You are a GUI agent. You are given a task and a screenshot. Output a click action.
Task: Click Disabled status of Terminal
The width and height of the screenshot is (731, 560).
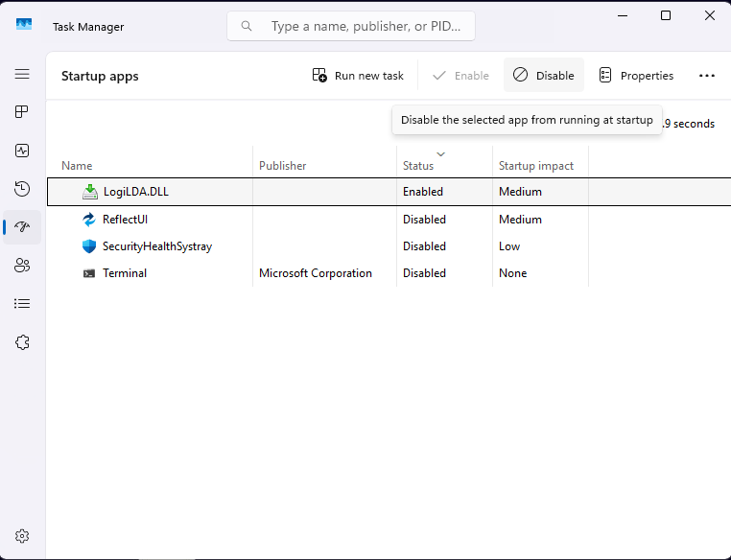point(424,273)
